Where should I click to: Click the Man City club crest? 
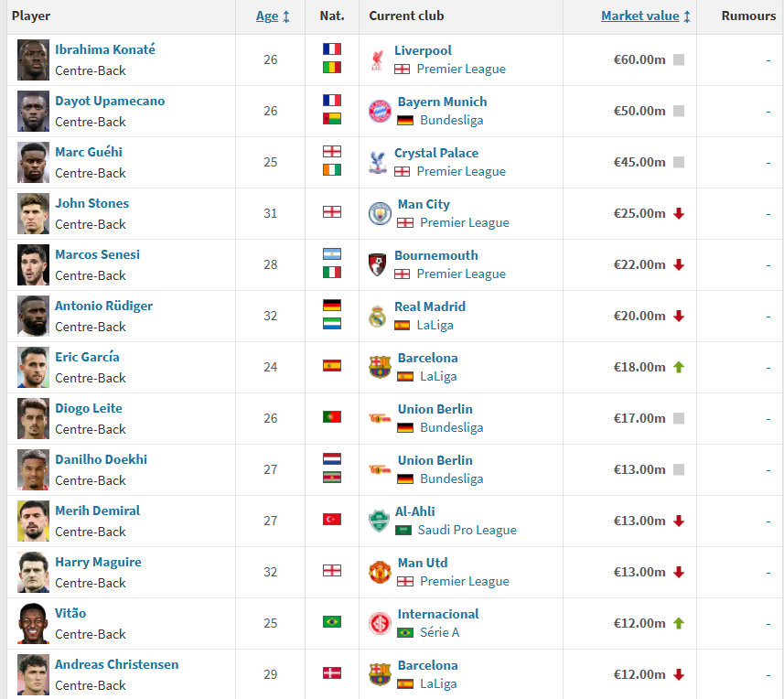click(x=379, y=214)
